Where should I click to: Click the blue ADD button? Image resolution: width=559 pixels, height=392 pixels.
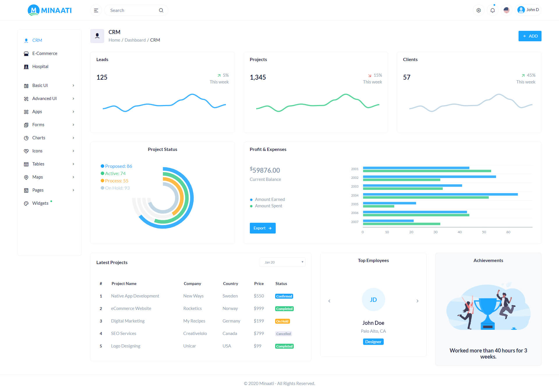530,36
